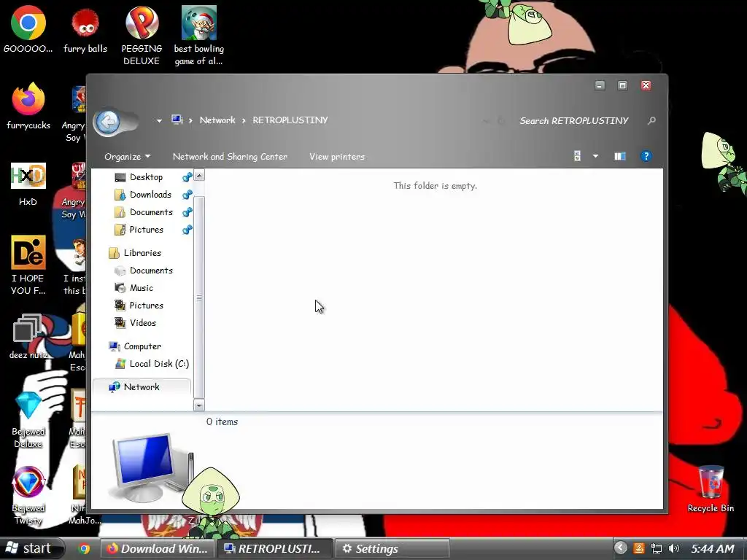The image size is (747, 560).
Task: Click View printers in the toolbar
Action: pos(337,157)
